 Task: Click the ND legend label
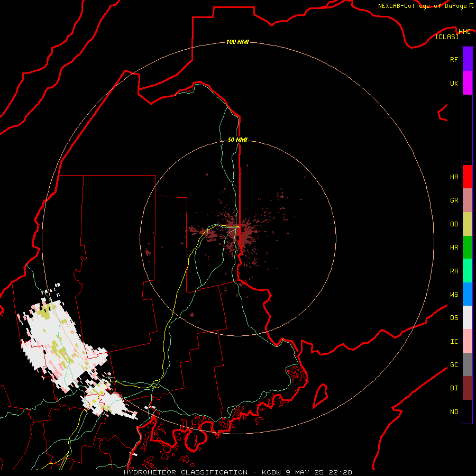[x=454, y=412]
